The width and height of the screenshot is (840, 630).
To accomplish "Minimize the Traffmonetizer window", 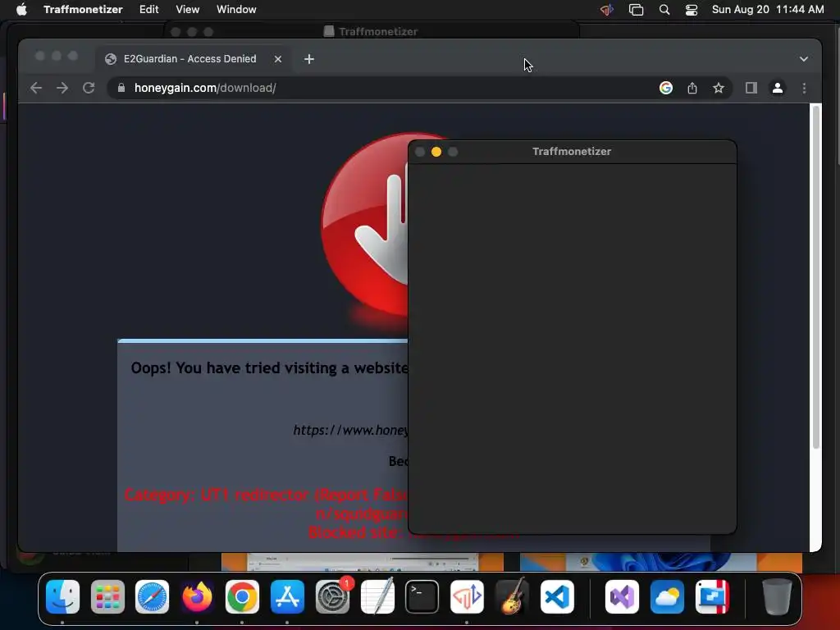I will [436, 152].
